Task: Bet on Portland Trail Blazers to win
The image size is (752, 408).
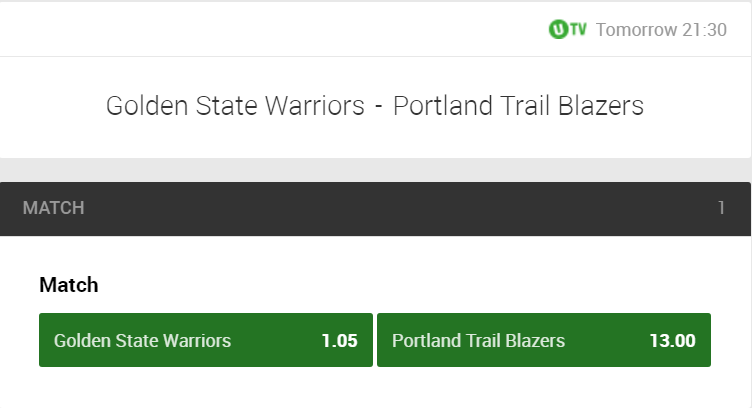Action: tap(544, 340)
